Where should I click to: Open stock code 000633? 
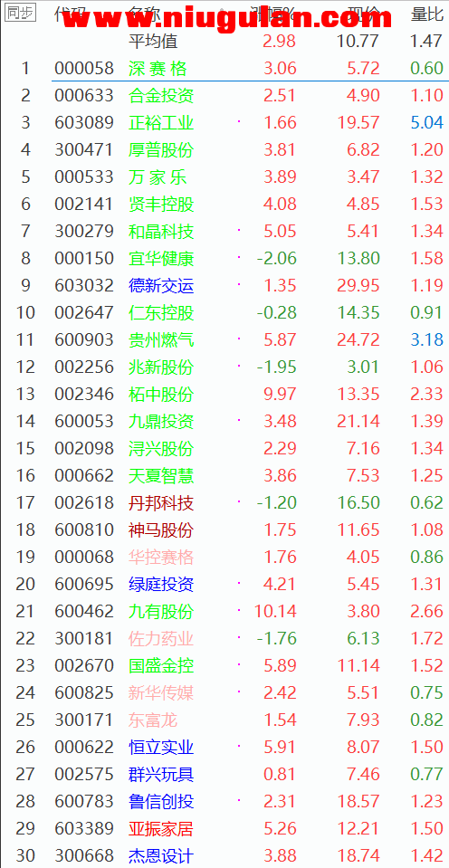pyautogui.click(x=84, y=95)
